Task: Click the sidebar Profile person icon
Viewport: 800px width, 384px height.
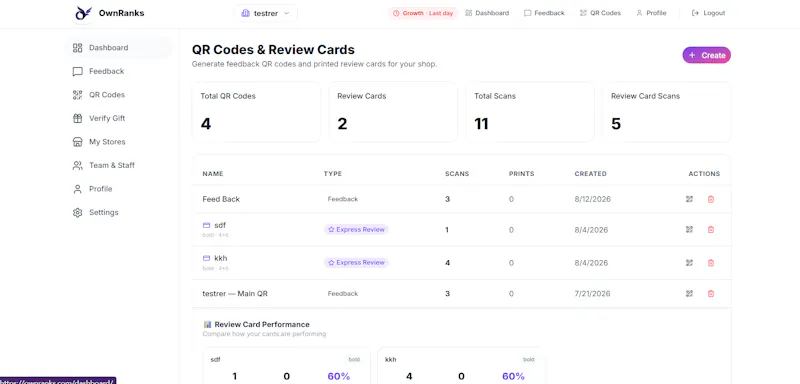Action: (x=78, y=189)
